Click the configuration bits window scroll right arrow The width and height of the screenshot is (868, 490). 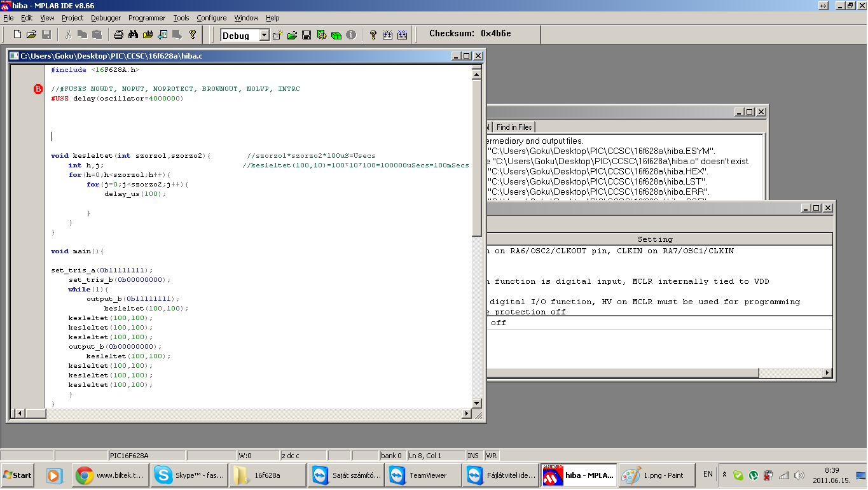coord(827,373)
